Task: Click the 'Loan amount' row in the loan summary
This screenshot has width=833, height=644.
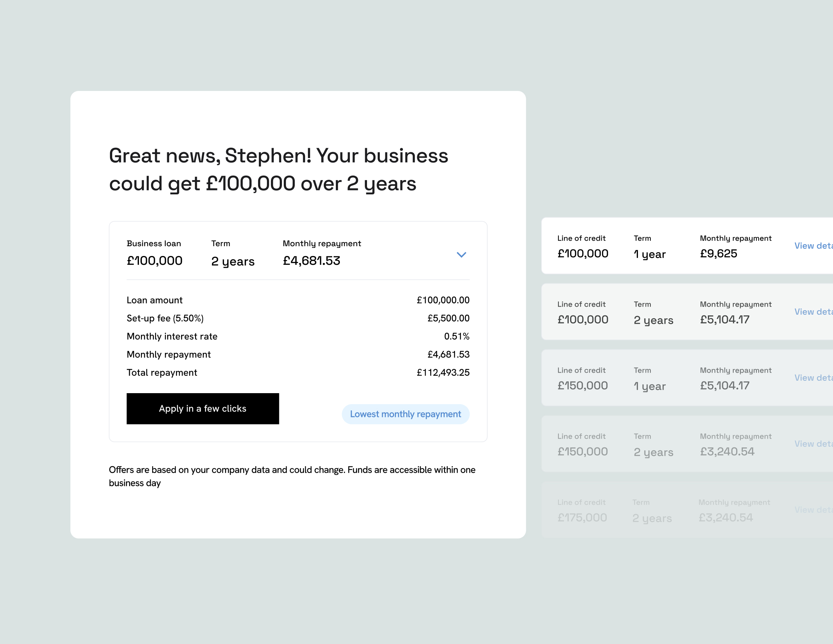Action: pos(154,300)
